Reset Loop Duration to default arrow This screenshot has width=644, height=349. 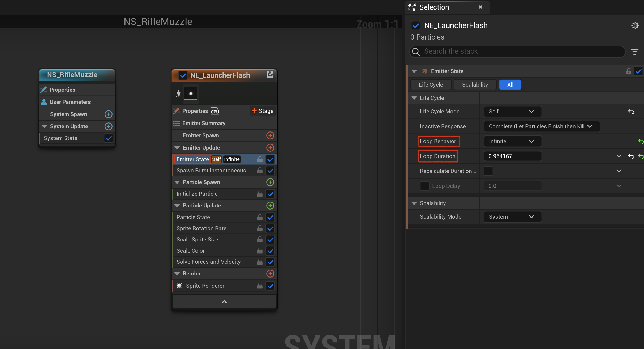tap(631, 156)
